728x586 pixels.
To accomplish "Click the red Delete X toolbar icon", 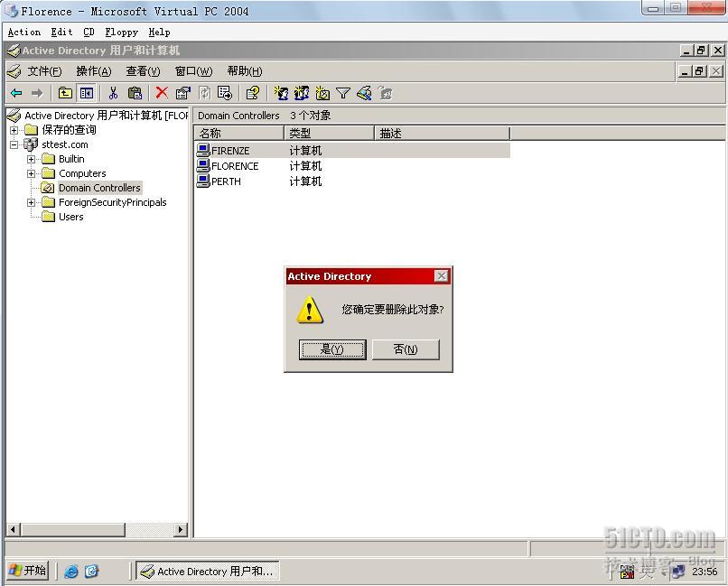I will [162, 93].
